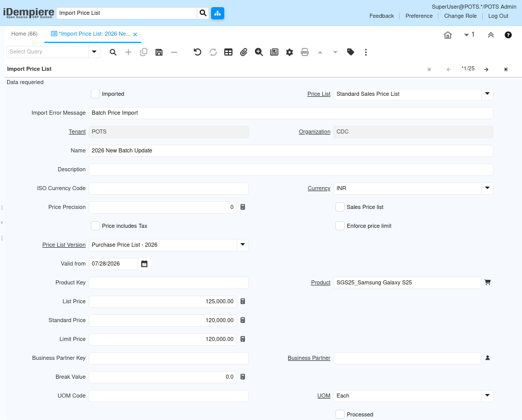Go to next record arrow
Image resolution: width=522 pixels, height=420 pixels.
(486, 69)
